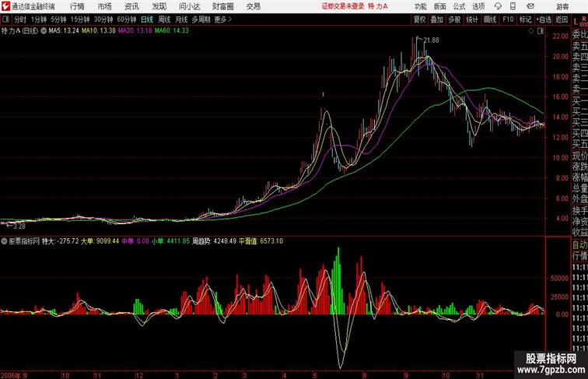Click the 3.28 low price marker

coord(19,226)
